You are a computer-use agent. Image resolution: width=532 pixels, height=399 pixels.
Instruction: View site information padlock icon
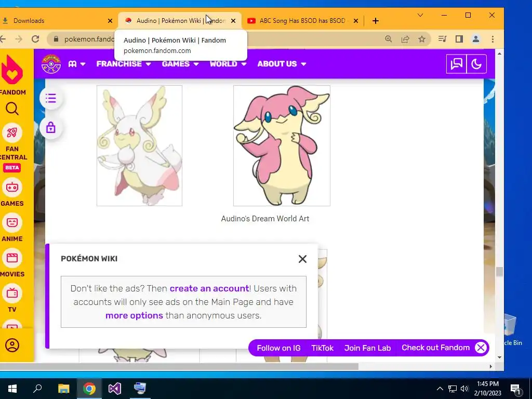click(56, 39)
